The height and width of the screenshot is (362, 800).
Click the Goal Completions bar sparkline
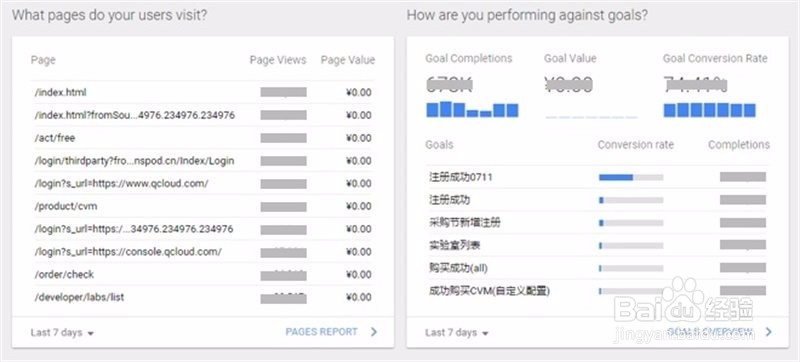[472, 110]
